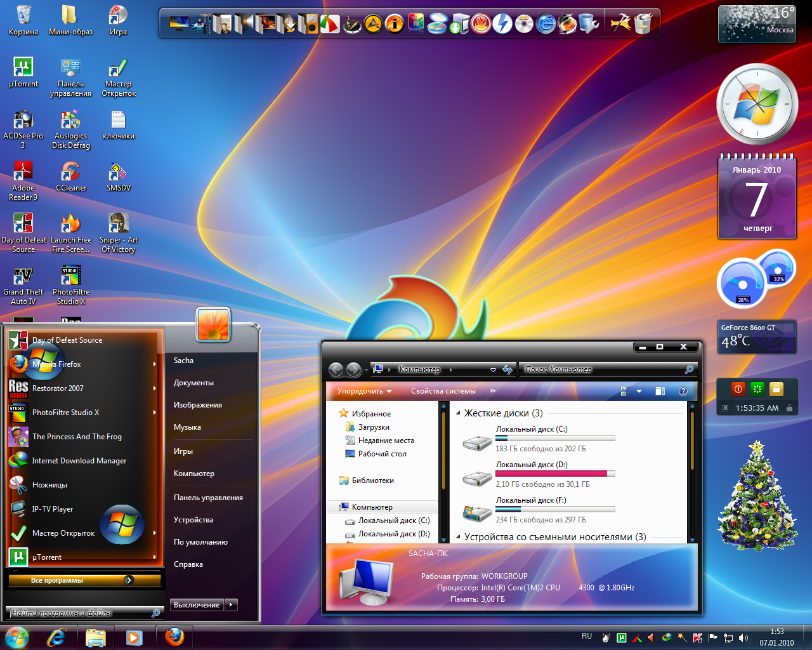Open the µTorrent desktop shortcut
This screenshot has height=650, width=812.
coord(23,72)
